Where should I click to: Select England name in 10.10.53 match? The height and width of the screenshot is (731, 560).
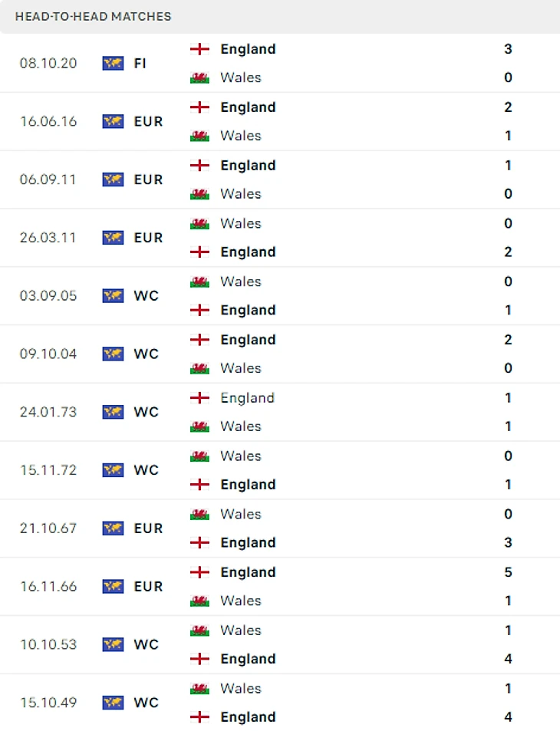coord(248,659)
